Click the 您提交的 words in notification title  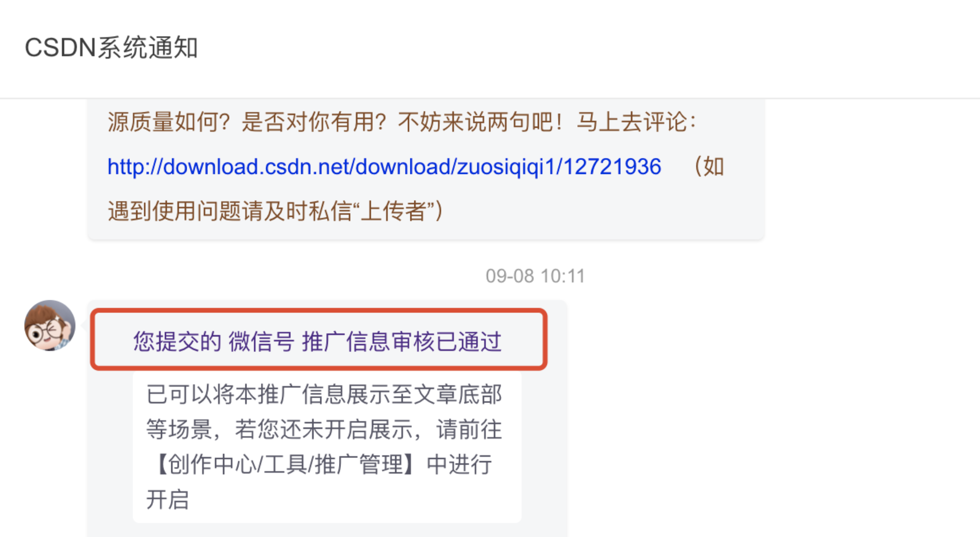[177, 341]
